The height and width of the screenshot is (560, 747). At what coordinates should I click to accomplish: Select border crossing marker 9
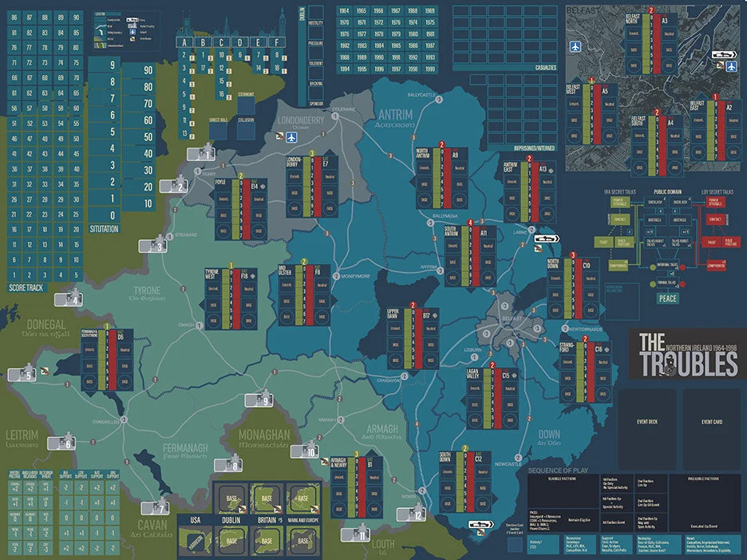pyautogui.click(x=259, y=399)
